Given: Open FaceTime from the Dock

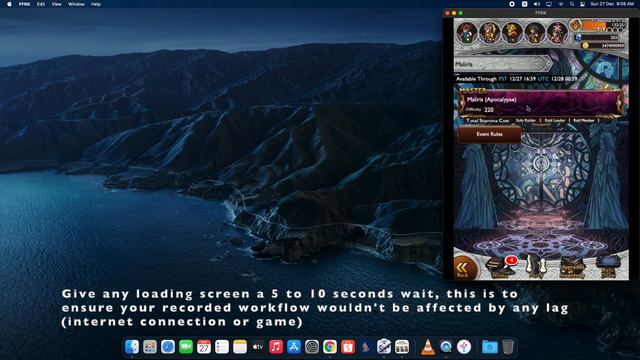Looking at the screenshot, I should 186,347.
